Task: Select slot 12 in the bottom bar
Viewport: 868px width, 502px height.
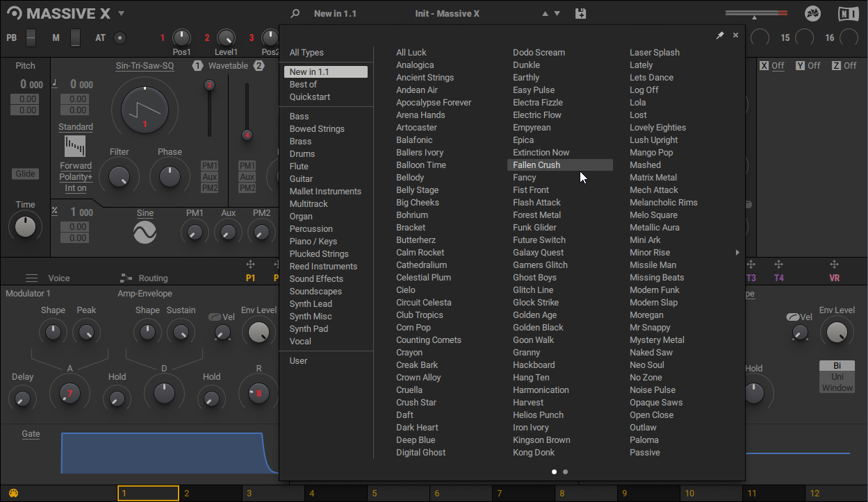Action: pos(837,494)
